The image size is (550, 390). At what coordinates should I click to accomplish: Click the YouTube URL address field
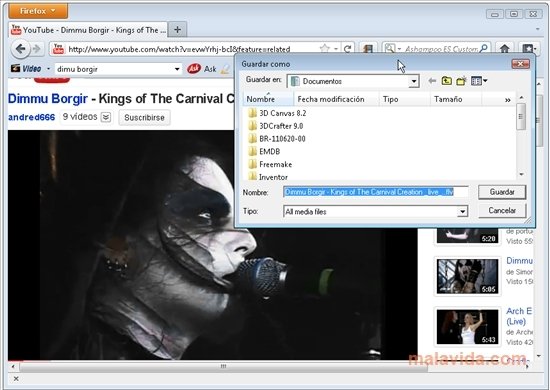tap(179, 49)
